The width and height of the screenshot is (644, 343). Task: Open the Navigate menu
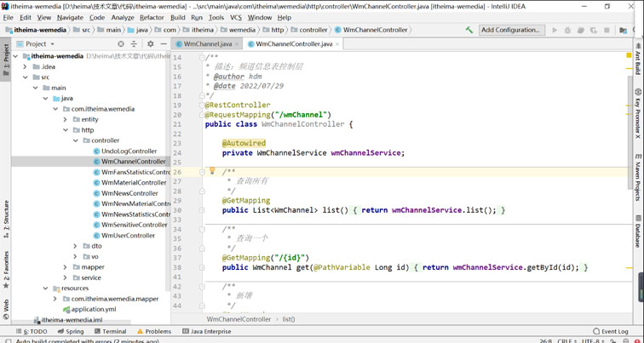tap(70, 18)
